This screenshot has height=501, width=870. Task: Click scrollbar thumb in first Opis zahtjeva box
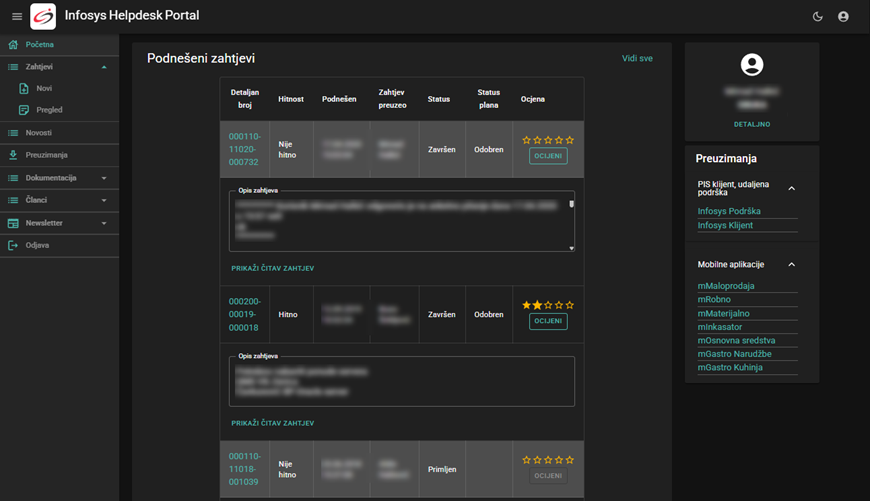click(571, 204)
